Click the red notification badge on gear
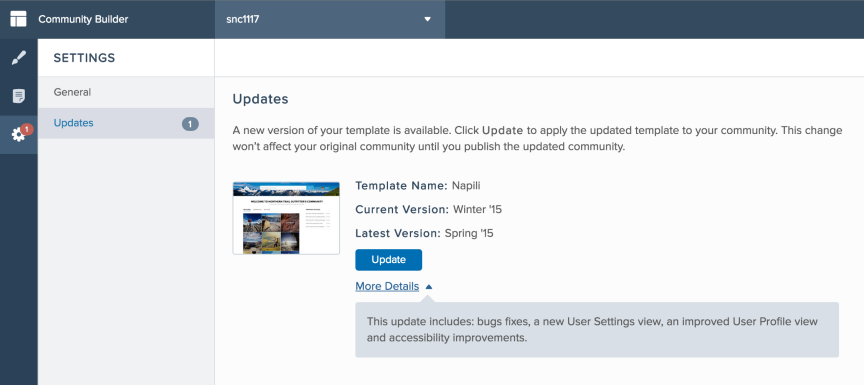Image resolution: width=864 pixels, height=385 pixels. 27,129
